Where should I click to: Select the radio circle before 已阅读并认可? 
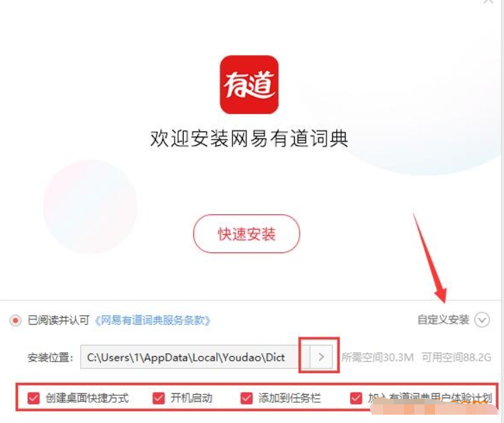[x=15, y=321]
